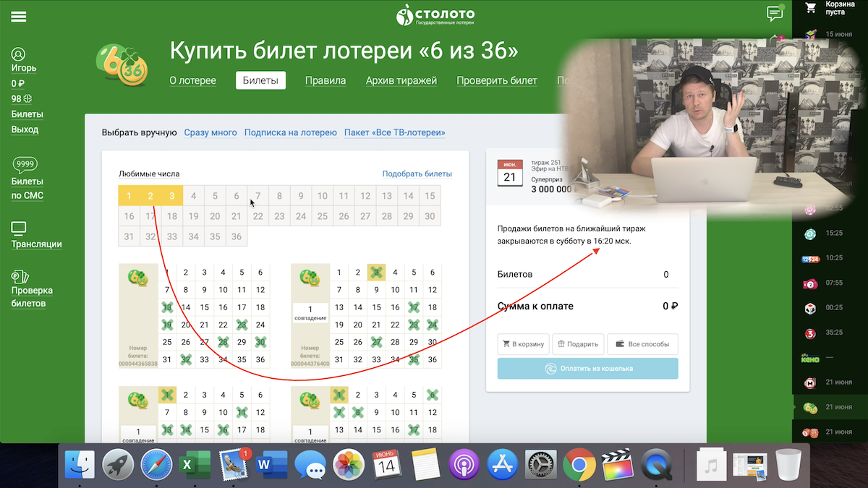Click the Оплатить из кошелька button
This screenshot has height=488, width=868.
[x=588, y=369]
